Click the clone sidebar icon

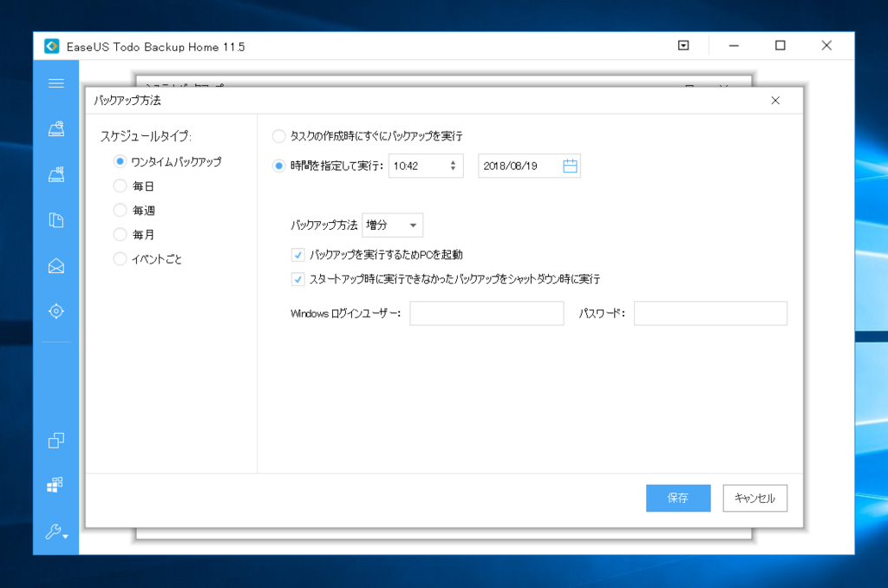pyautogui.click(x=56, y=441)
